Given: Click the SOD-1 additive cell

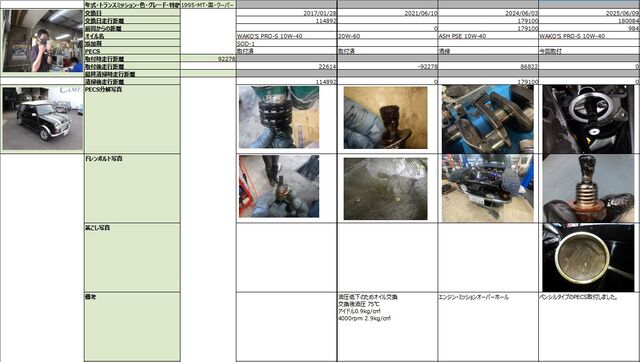Looking at the screenshot, I should 287,43.
